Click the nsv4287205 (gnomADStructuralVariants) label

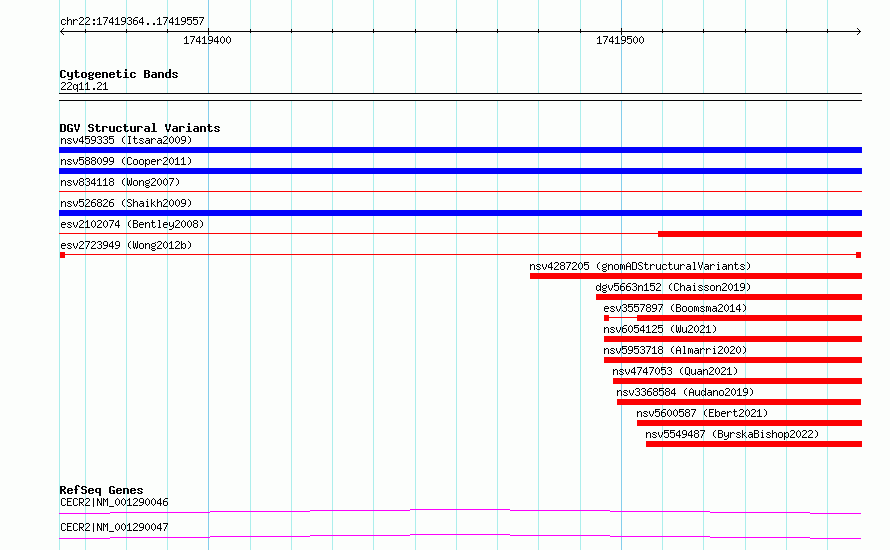(640, 266)
